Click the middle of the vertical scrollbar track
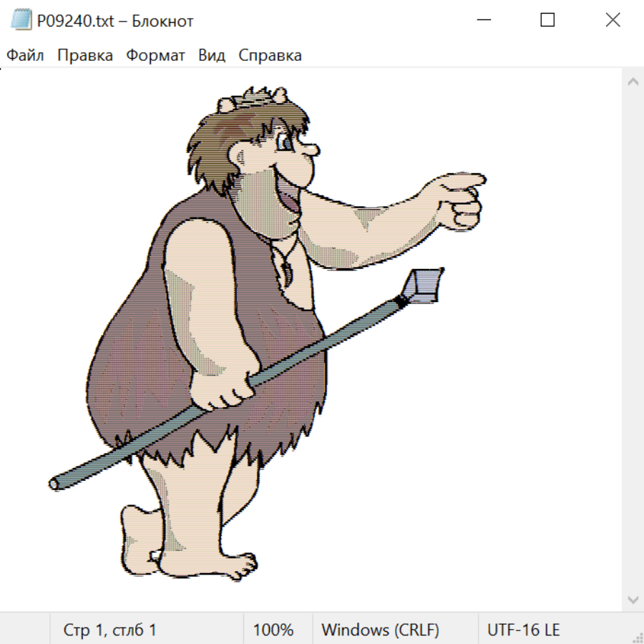644x644 pixels. click(x=633, y=340)
